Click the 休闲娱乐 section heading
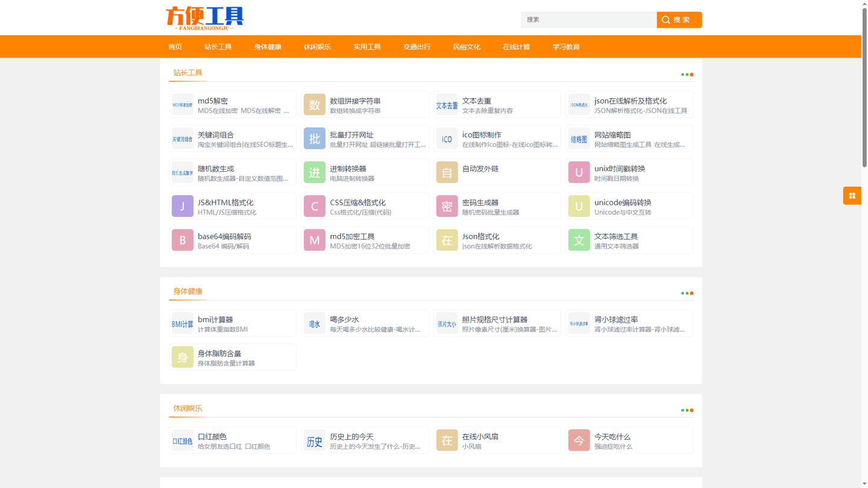The height and width of the screenshot is (488, 868). 187,408
